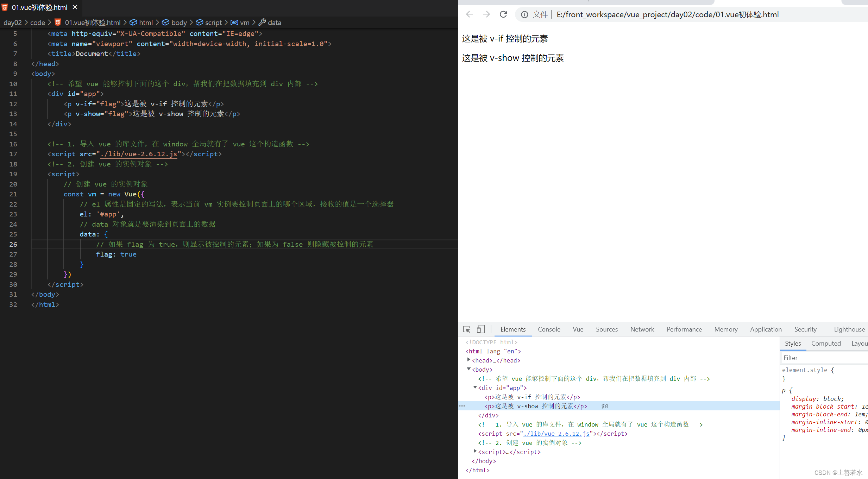Click the closing </div> node in Elements
This screenshot has width=868, height=479.
tap(488, 415)
